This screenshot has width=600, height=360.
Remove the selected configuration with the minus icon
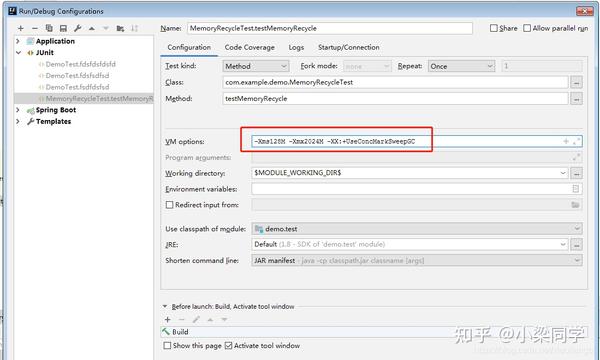click(35, 28)
